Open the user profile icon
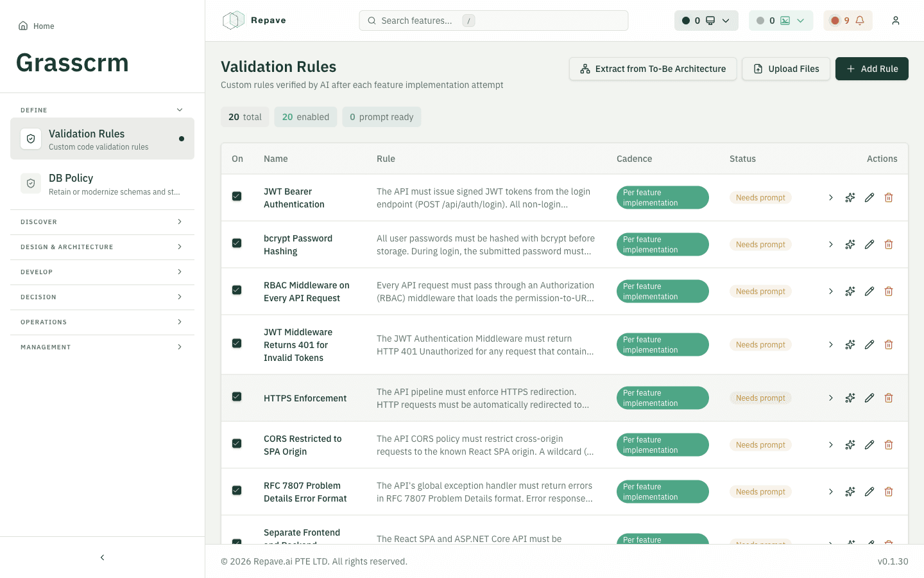The width and height of the screenshot is (924, 578). click(x=896, y=21)
